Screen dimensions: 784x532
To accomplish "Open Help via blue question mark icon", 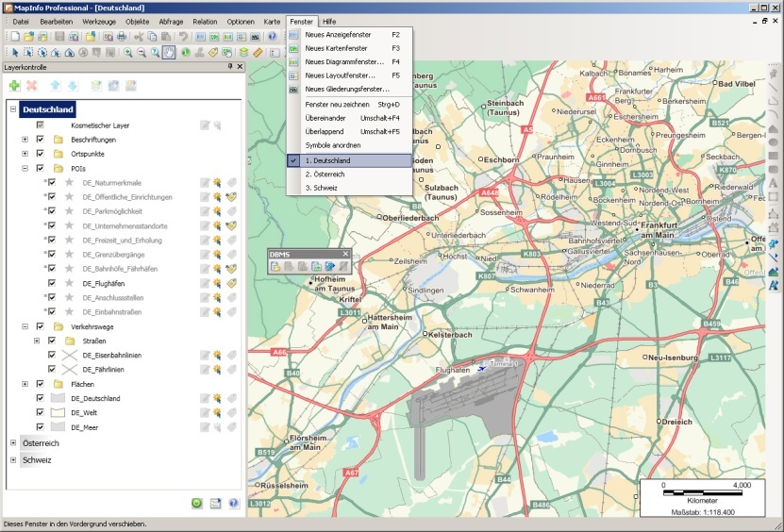I will (272, 37).
